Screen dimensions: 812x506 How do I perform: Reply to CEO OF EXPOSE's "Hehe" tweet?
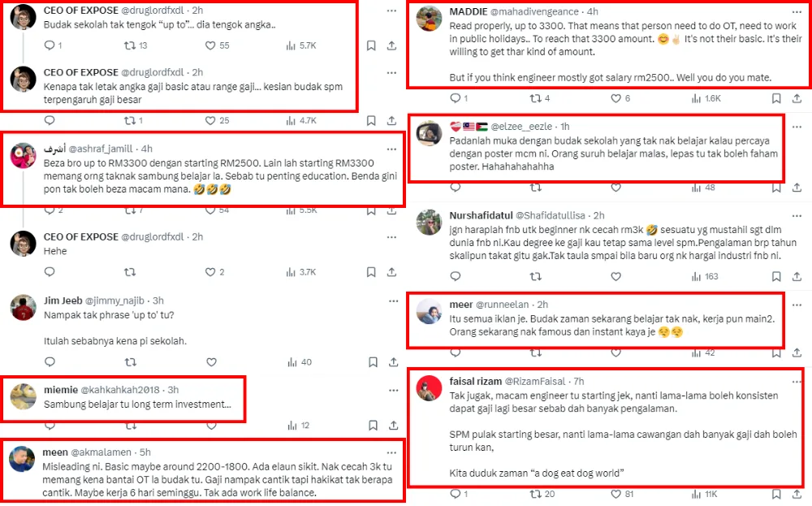click(50, 272)
